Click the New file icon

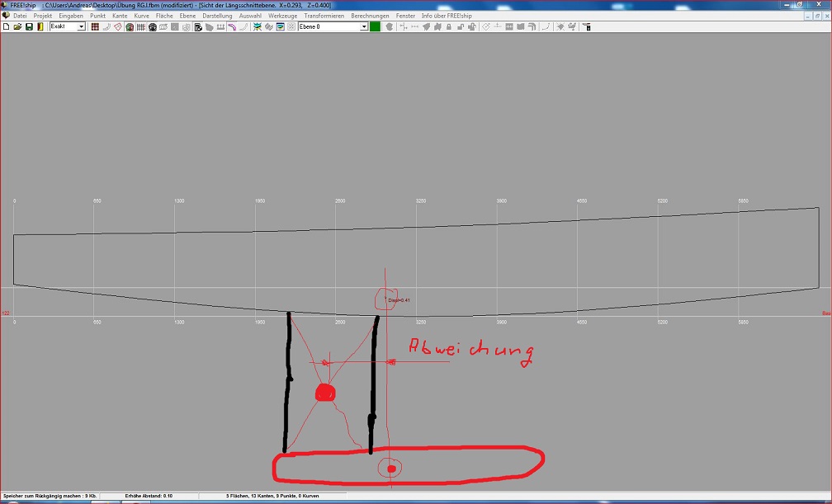[6, 27]
